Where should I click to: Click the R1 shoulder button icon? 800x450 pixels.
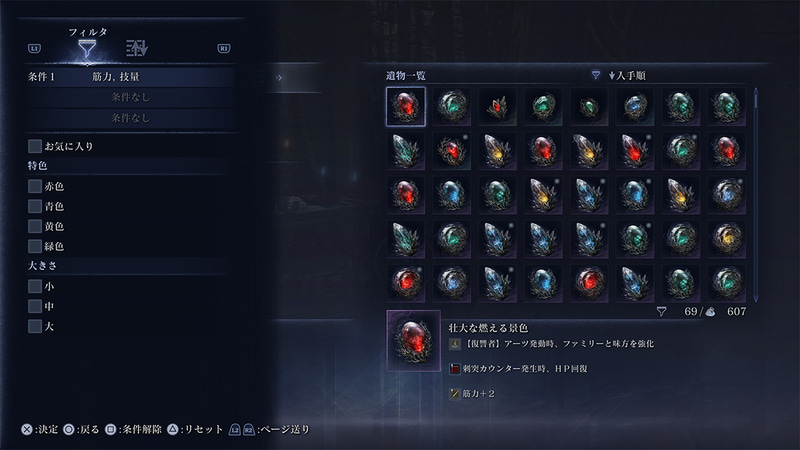coord(223,48)
